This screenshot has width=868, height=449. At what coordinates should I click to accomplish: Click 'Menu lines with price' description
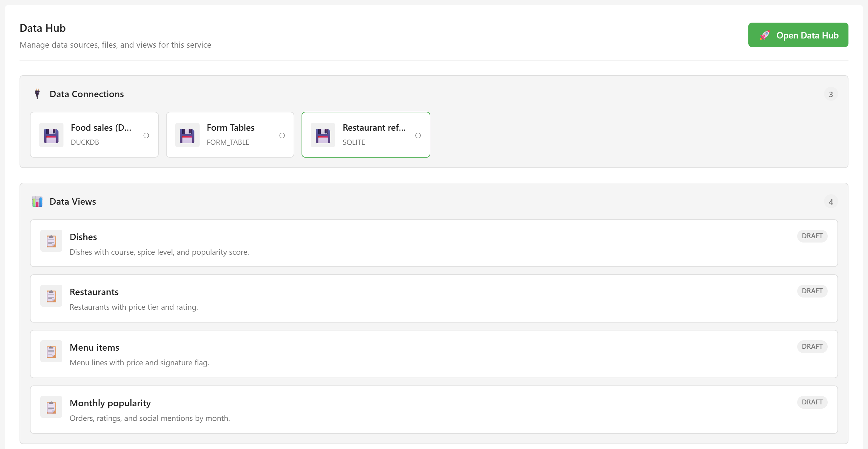tap(139, 363)
